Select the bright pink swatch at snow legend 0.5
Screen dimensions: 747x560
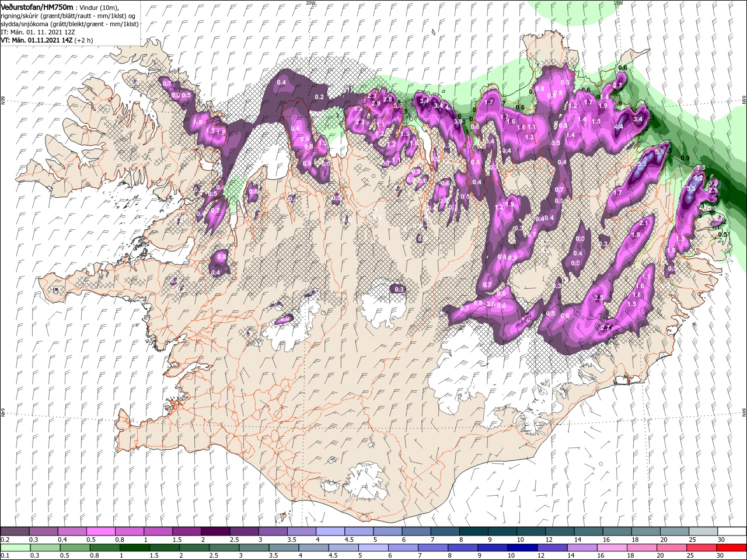click(100, 531)
